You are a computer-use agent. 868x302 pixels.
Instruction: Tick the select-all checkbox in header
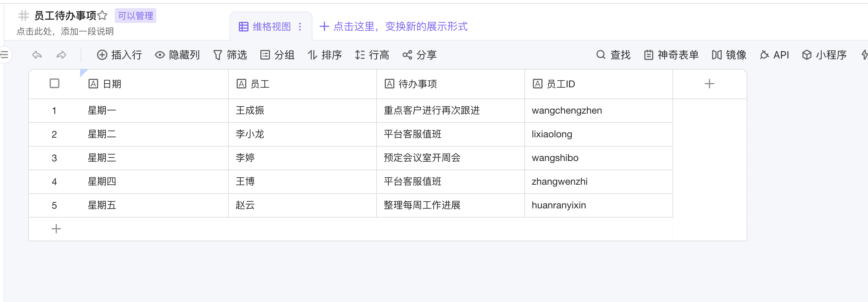54,84
